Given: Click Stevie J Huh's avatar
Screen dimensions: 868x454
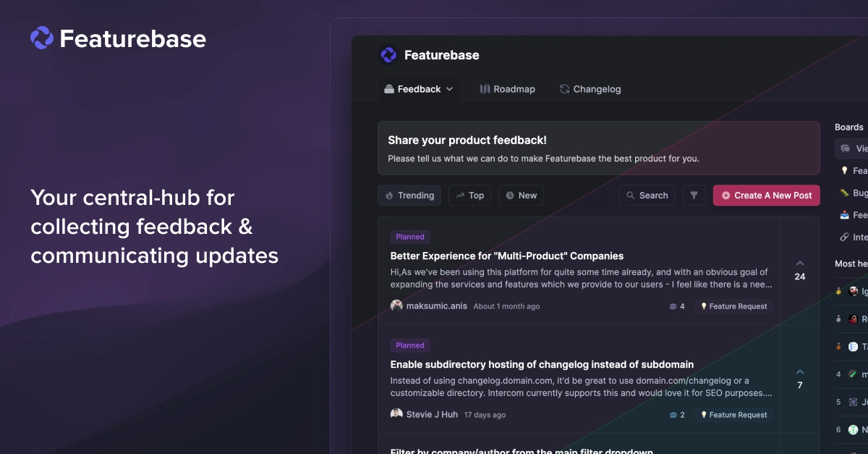Looking at the screenshot, I should (x=396, y=414).
